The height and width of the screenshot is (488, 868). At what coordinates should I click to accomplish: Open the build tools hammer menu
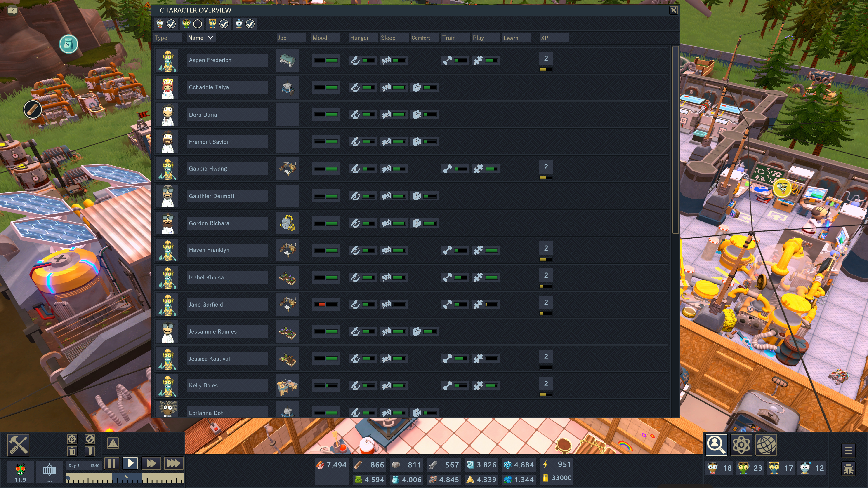tap(18, 445)
